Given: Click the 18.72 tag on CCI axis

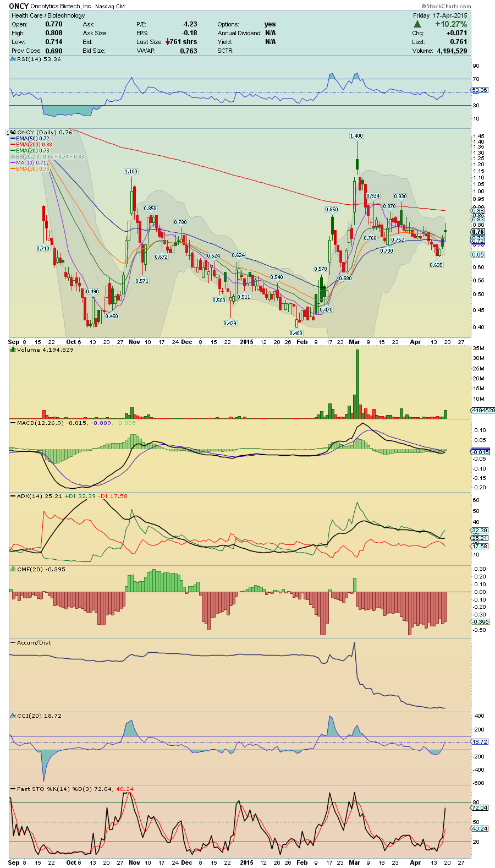Looking at the screenshot, I should coord(480,741).
